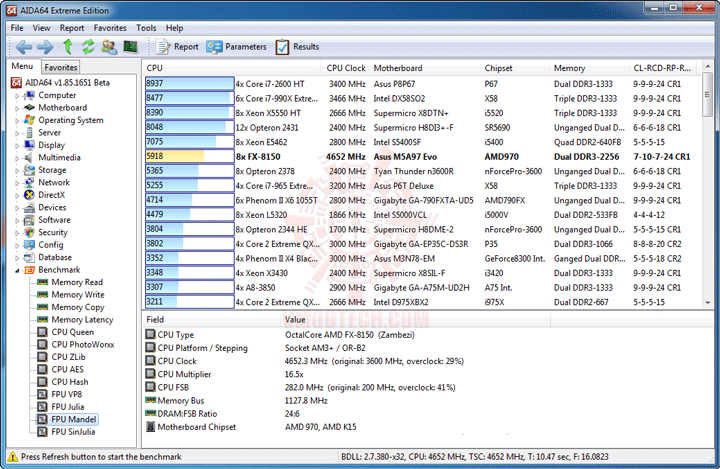720x469 pixels.
Task: Click the AIDA64 v1.85.1651 Beta root node
Action: (67, 83)
